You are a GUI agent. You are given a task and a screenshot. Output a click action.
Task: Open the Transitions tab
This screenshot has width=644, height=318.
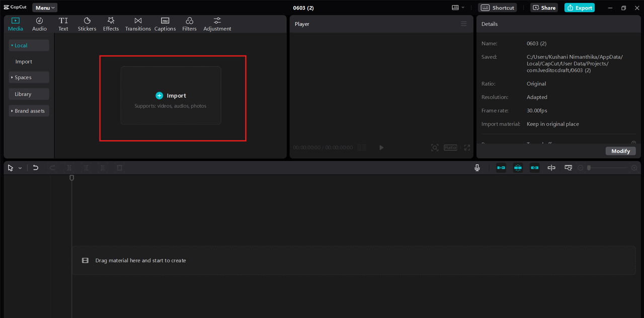coord(138,24)
